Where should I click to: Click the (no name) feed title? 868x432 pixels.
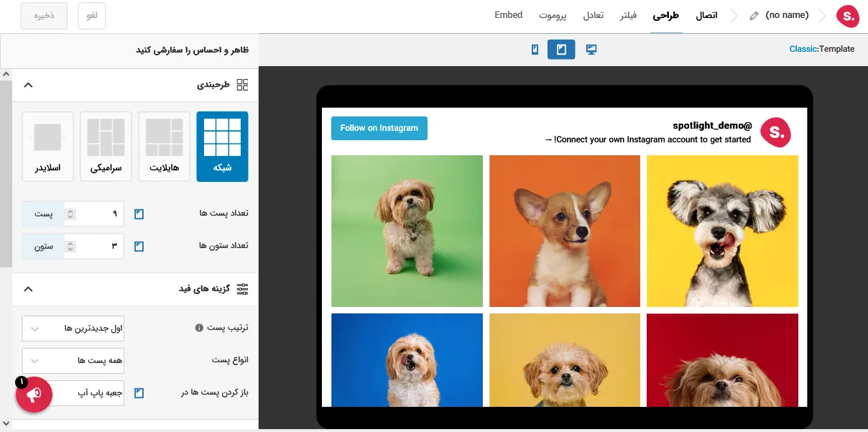[x=787, y=15]
